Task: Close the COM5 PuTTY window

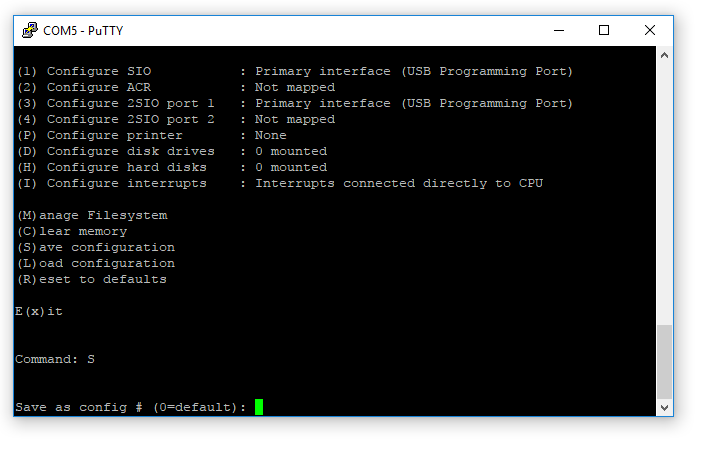Action: point(650,31)
